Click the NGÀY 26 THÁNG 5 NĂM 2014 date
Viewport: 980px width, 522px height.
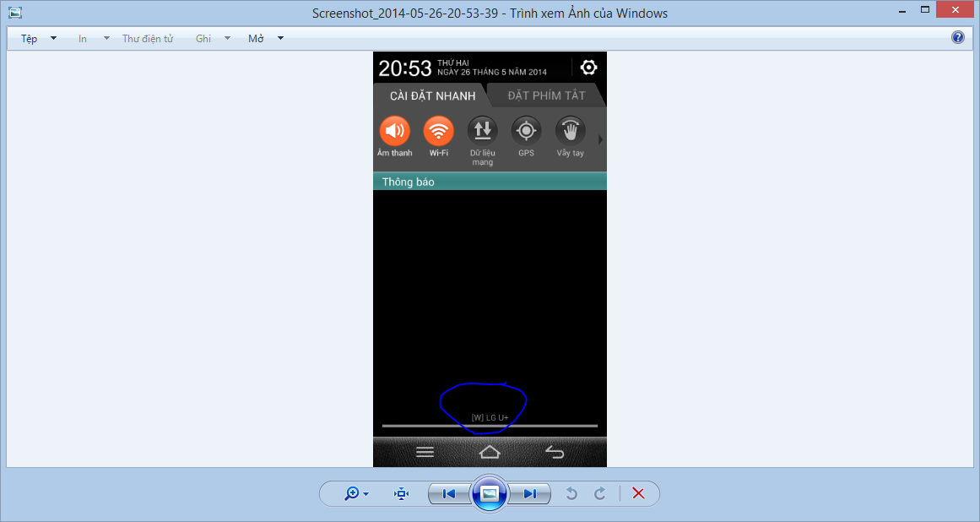tap(492, 72)
